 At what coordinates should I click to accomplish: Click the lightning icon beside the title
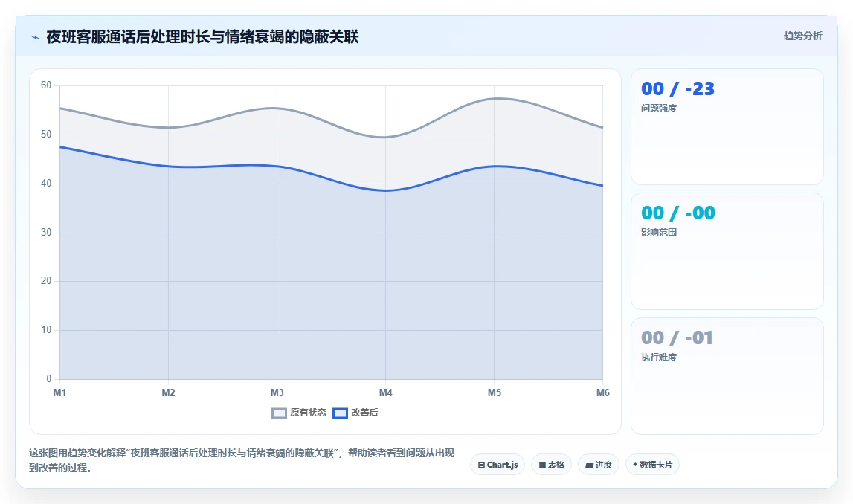(36, 37)
